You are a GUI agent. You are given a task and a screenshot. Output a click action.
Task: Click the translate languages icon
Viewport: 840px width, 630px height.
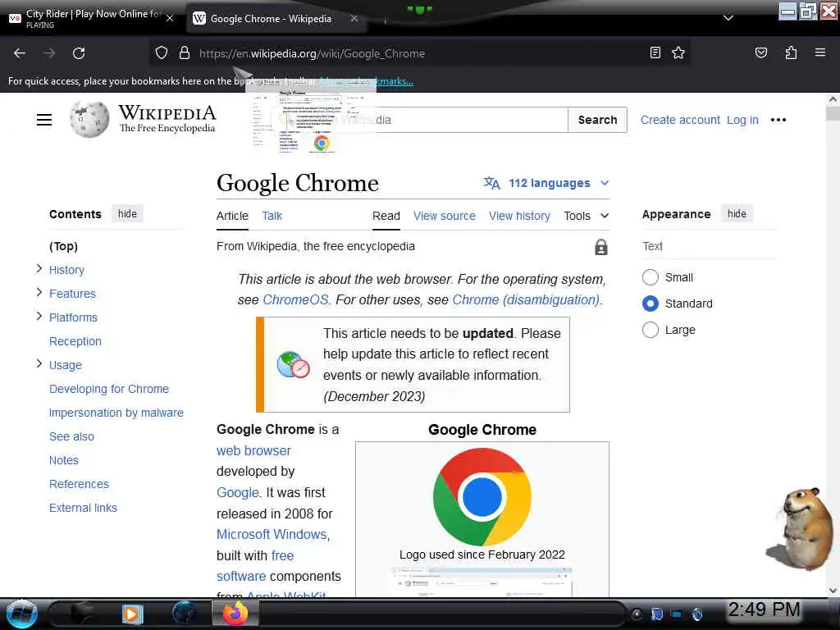point(491,183)
